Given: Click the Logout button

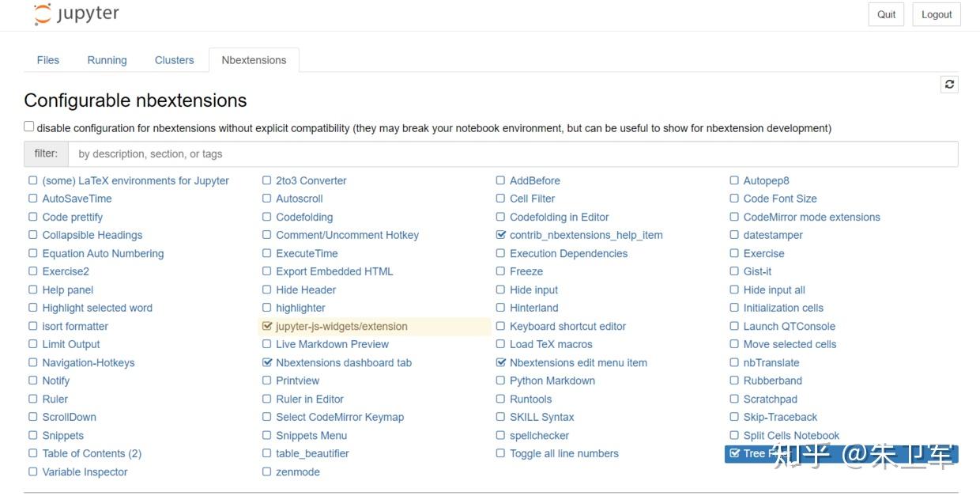Looking at the screenshot, I should coord(937,14).
